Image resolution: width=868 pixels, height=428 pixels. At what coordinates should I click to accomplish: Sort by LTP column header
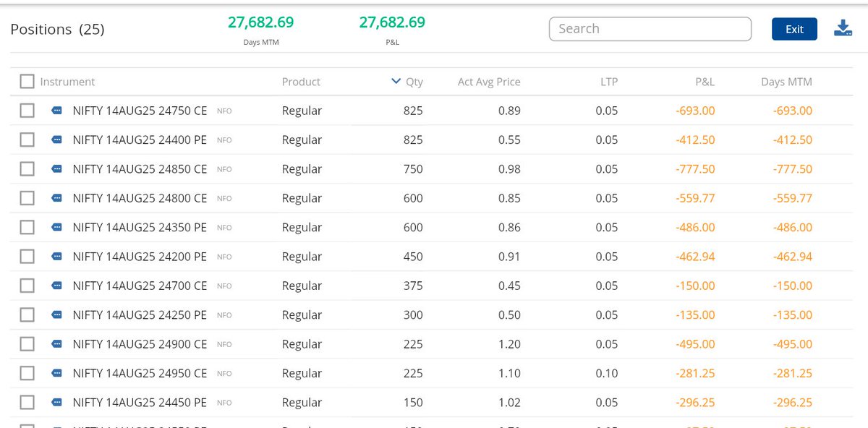point(609,82)
